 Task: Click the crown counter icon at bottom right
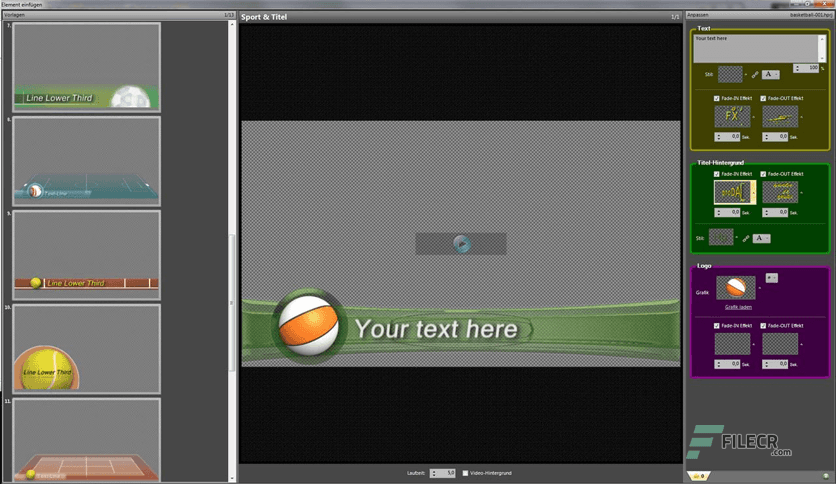pyautogui.click(x=698, y=476)
